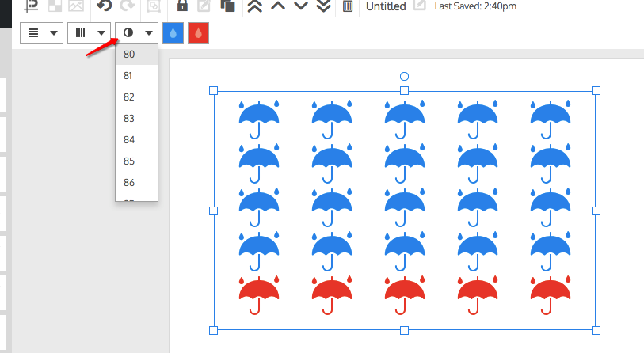The image size is (644, 353).
Task: Choose 83 from the opacity list
Action: (129, 119)
